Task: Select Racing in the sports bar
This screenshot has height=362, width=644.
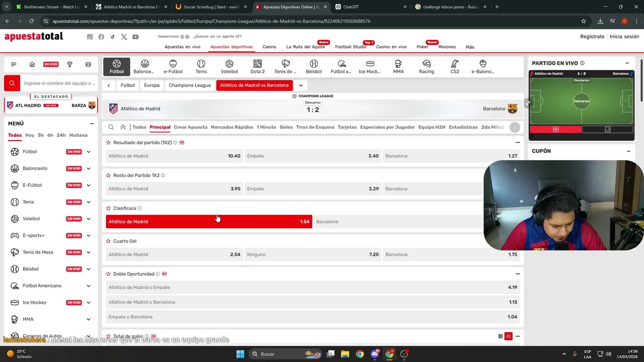Action: (427, 67)
